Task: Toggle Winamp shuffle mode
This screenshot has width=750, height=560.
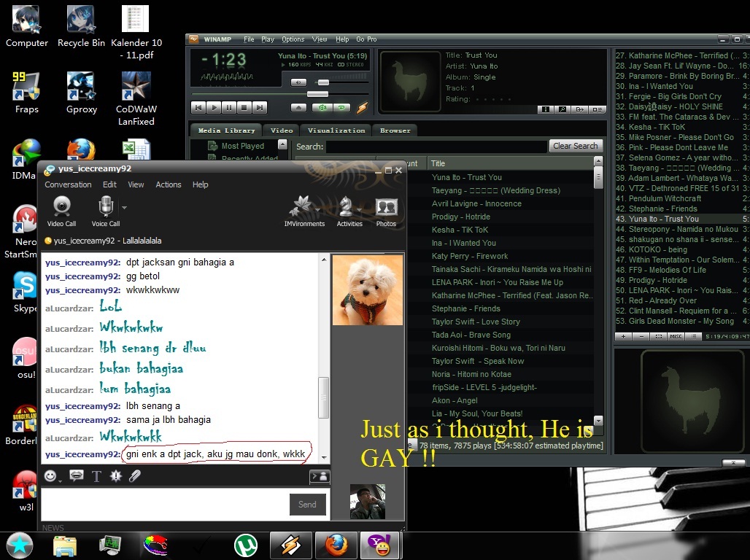Action: pos(322,108)
